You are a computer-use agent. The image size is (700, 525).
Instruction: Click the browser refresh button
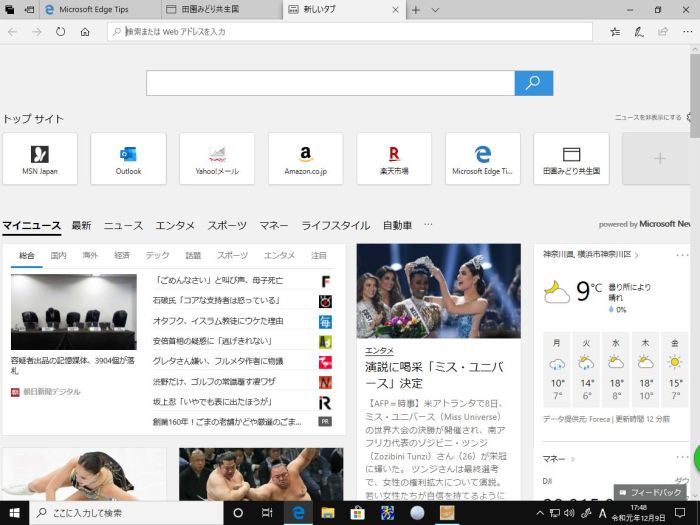61,32
